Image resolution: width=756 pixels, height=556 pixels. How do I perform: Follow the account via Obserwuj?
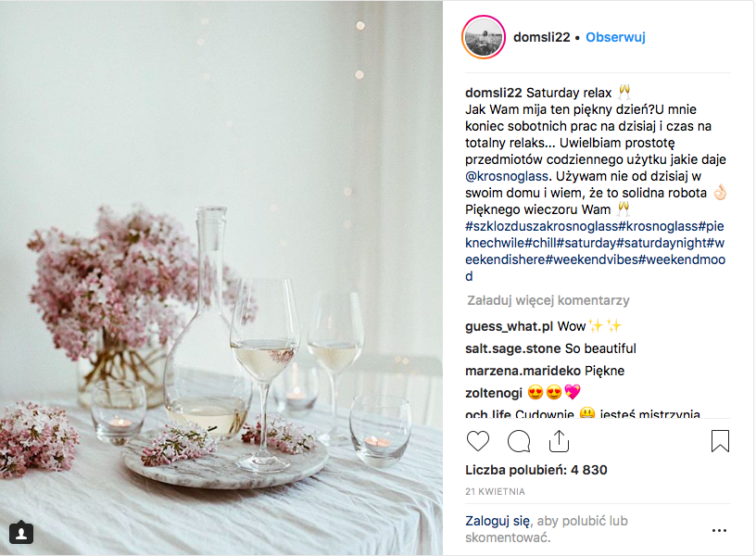point(615,37)
